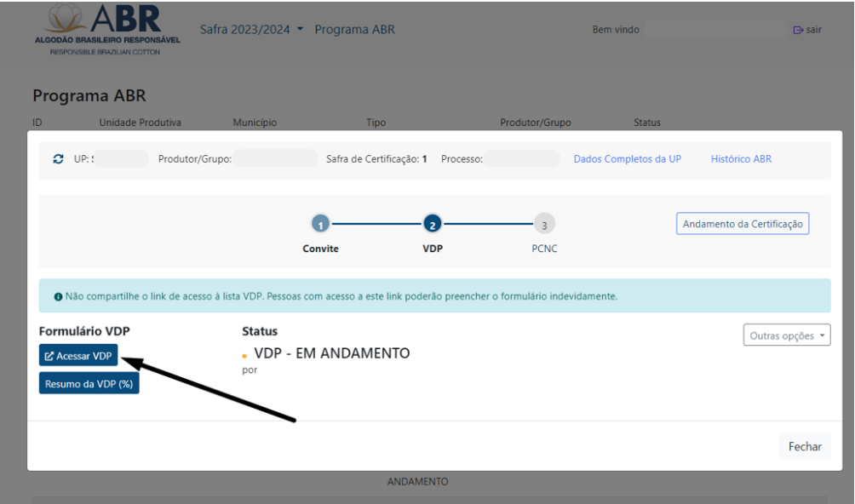Select step 1 Convite circle
Viewport: 855px width, 504px height.
pos(320,225)
